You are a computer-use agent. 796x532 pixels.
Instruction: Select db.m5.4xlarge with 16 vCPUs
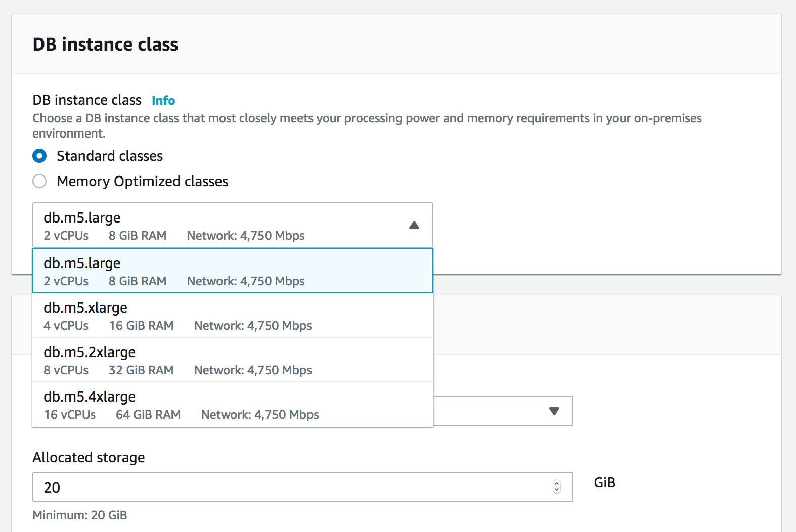coord(233,405)
